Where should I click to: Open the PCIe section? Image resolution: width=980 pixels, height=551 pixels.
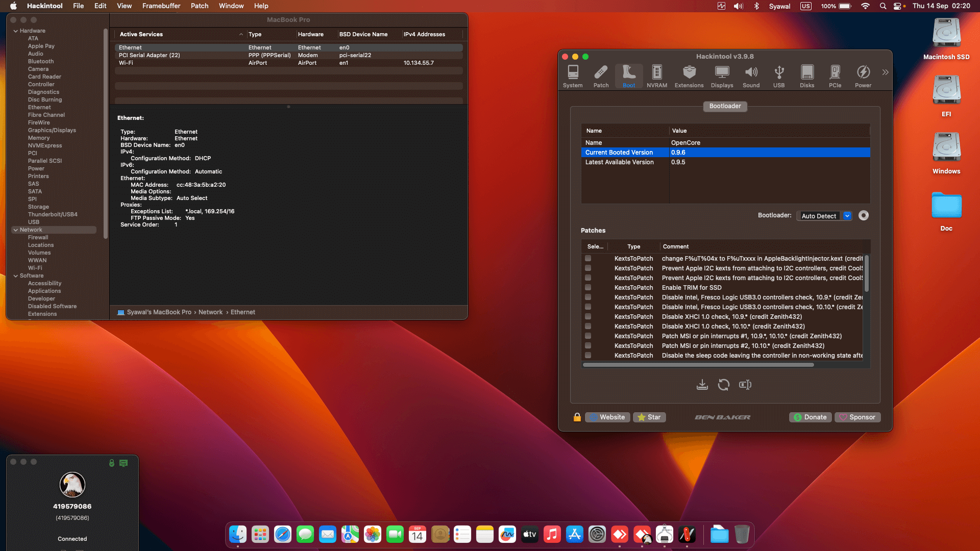point(835,76)
